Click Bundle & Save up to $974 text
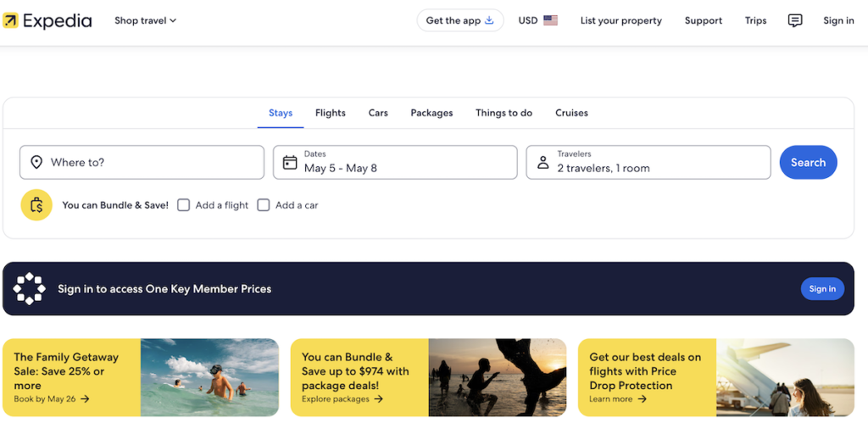Screen dimensions: 868x423 click(x=355, y=371)
